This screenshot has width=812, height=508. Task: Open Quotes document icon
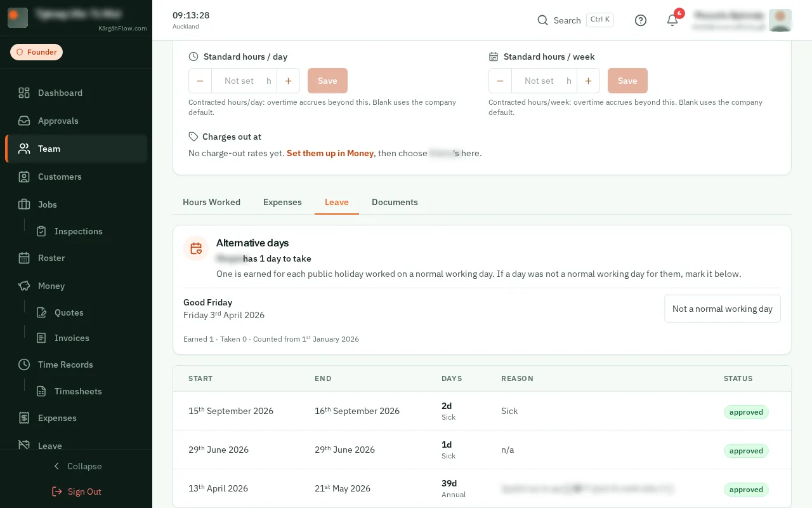(41, 312)
